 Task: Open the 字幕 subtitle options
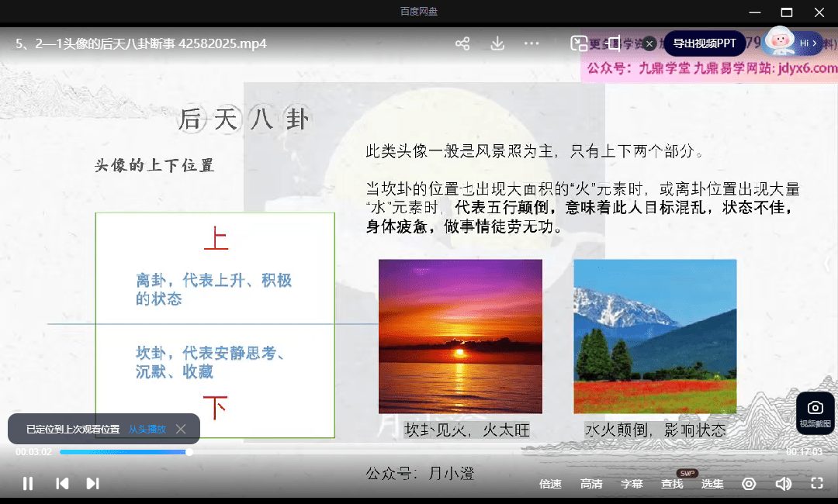pos(632,484)
